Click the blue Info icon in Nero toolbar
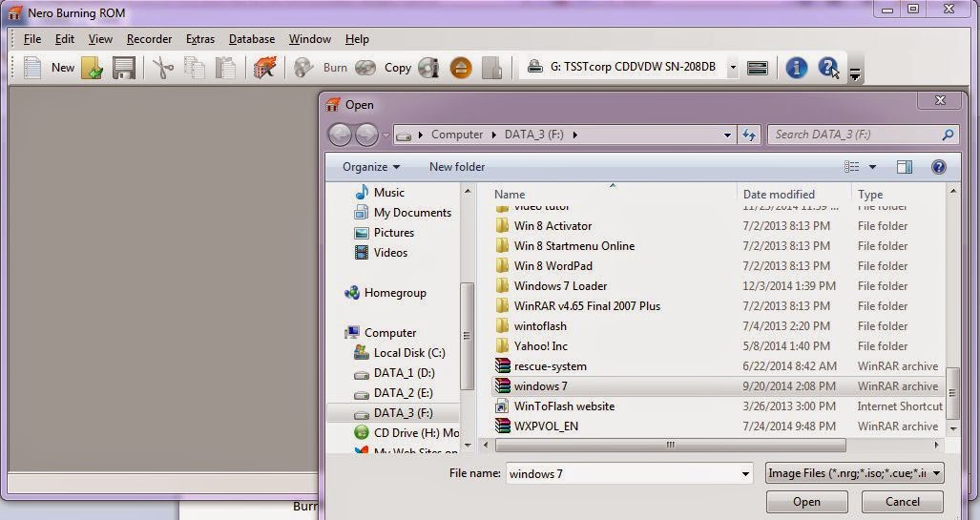 coord(796,68)
